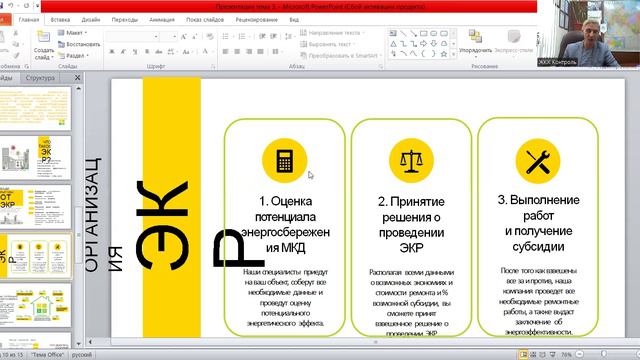Viewport: 640px width, 360px height.
Task: Apply numbered list
Action: [242, 37]
